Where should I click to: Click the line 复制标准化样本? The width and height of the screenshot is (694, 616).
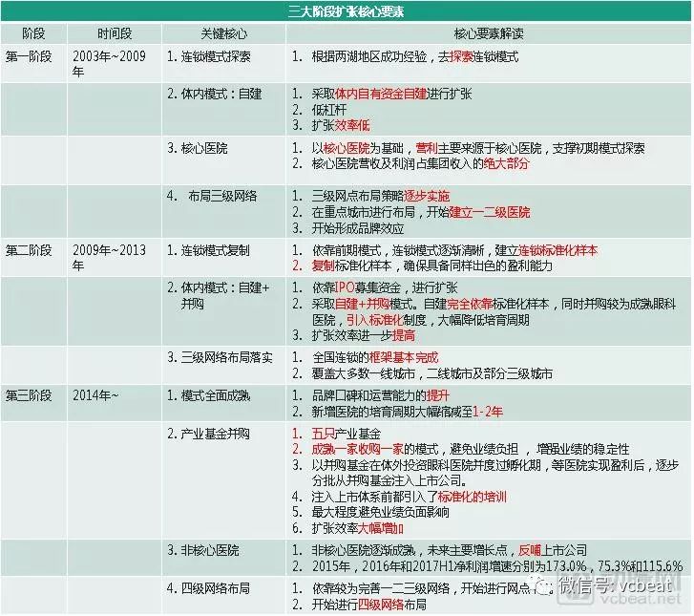coord(351,266)
